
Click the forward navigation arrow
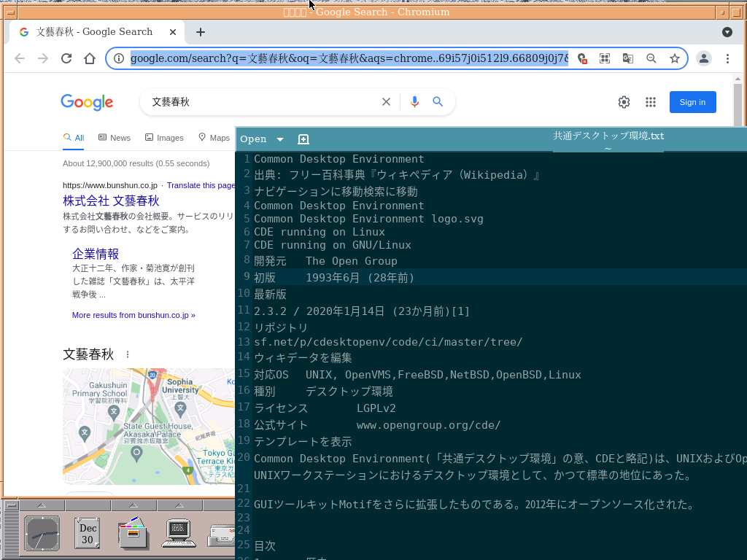point(43,58)
